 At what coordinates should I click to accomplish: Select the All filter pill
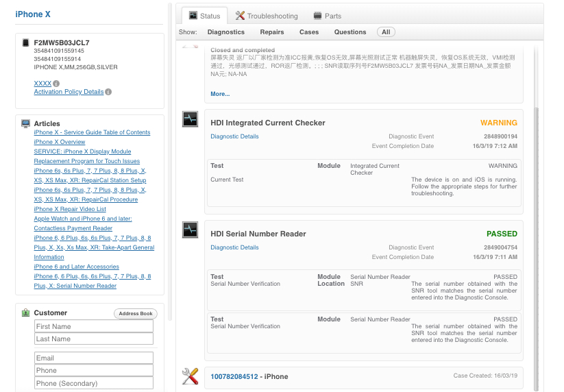pyautogui.click(x=386, y=32)
